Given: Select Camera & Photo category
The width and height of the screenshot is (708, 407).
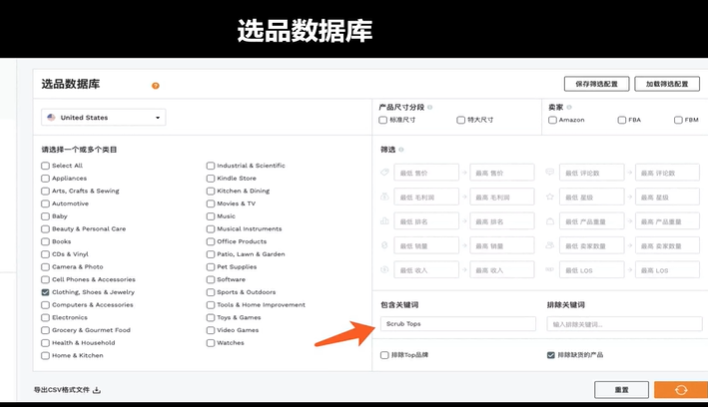Looking at the screenshot, I should click(45, 267).
